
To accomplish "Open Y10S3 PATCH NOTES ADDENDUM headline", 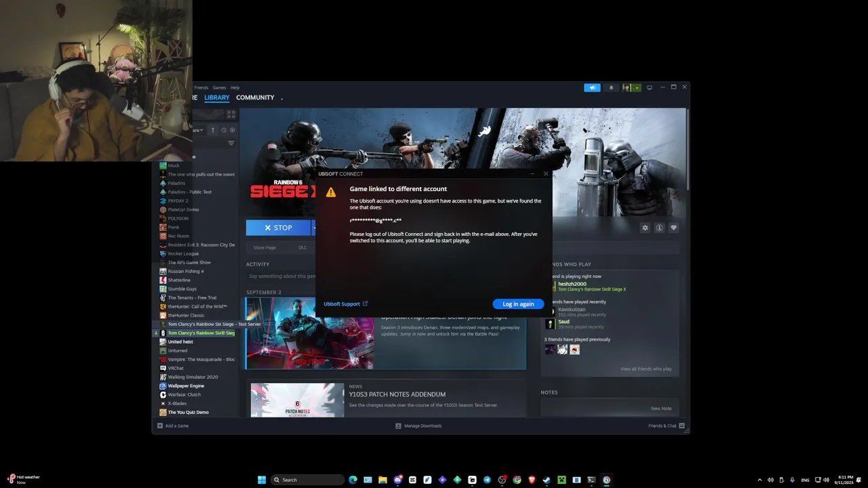I will point(397,394).
